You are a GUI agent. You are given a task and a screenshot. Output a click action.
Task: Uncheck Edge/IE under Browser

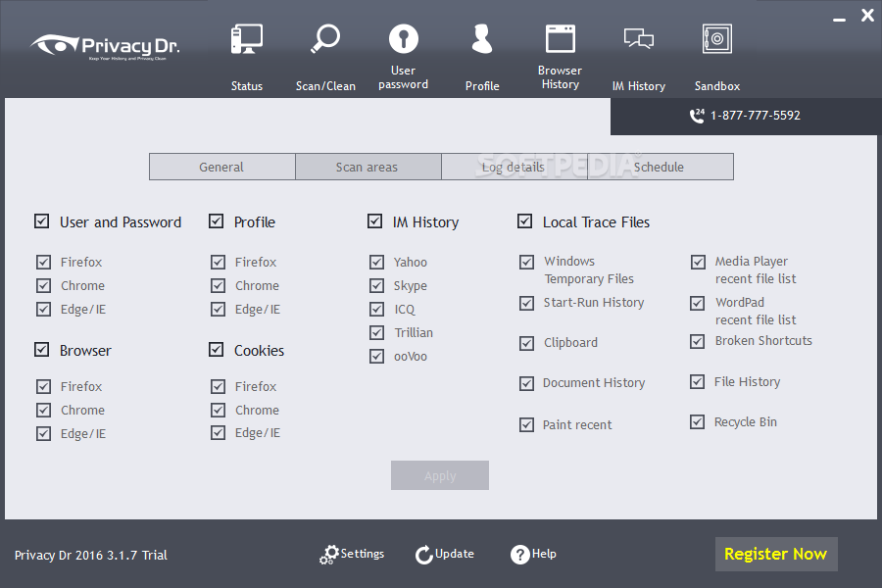pyautogui.click(x=43, y=434)
